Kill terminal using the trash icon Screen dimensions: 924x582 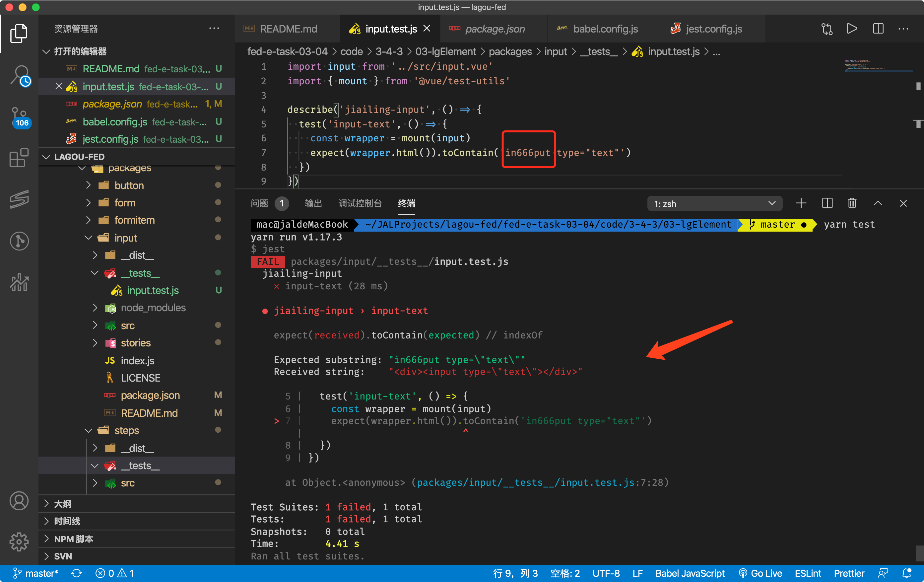852,203
